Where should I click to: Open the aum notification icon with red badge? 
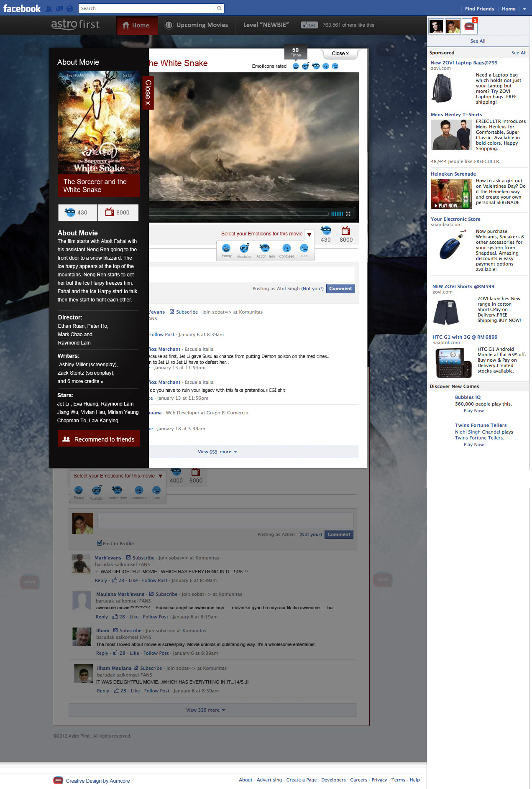click(x=470, y=26)
